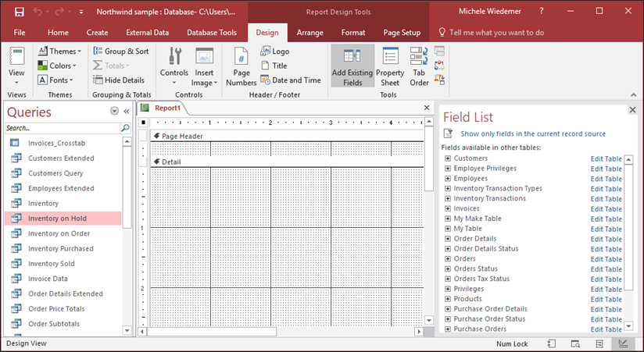Expand the Invoices table in the Field List
Image resolution: width=644 pixels, height=352 pixels.
pyautogui.click(x=448, y=208)
